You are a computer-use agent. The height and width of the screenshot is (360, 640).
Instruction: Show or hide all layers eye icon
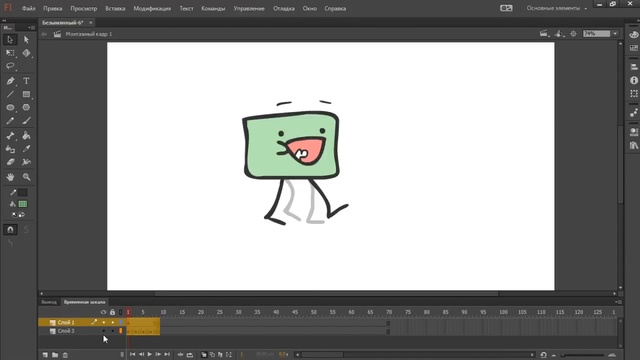tap(103, 312)
